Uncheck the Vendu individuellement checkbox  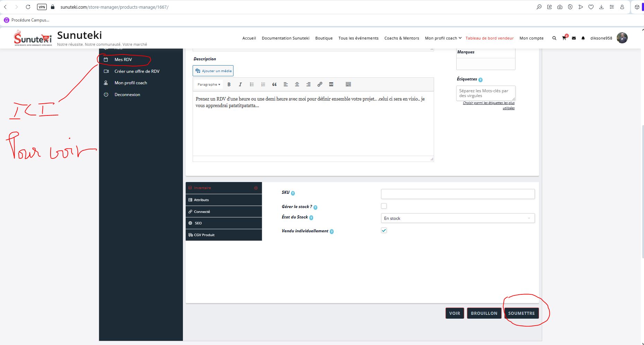click(x=384, y=231)
